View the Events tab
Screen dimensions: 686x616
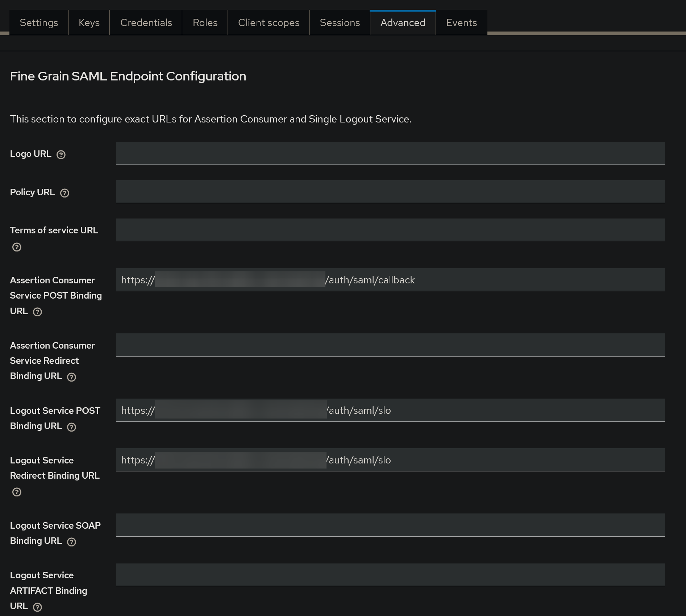pos(461,22)
